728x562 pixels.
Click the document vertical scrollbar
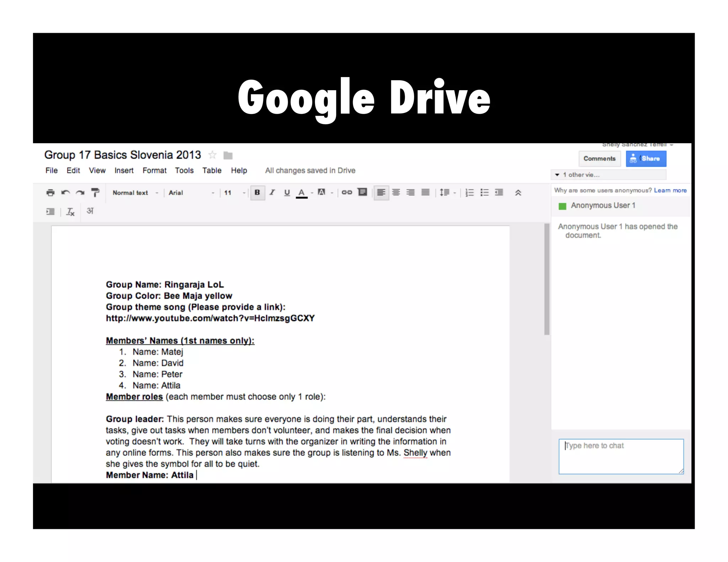coord(547,279)
